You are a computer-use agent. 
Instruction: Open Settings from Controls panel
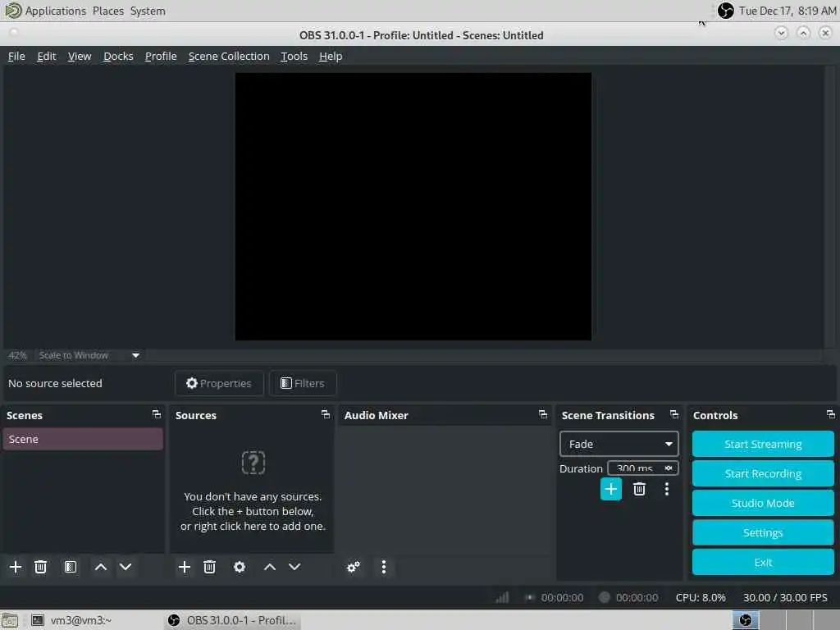(x=763, y=532)
